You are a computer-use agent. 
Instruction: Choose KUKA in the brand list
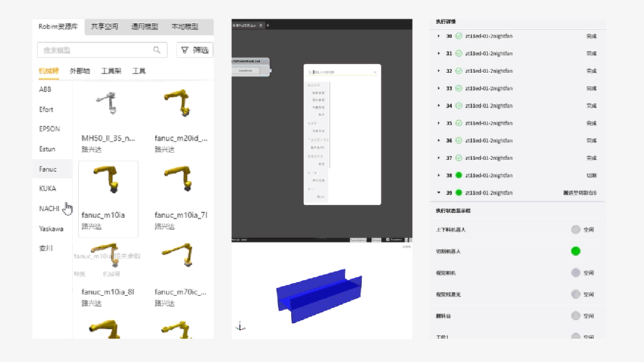[47, 188]
